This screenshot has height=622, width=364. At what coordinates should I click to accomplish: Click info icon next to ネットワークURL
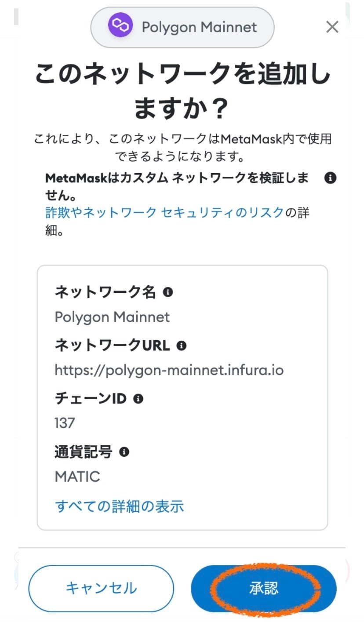181,346
